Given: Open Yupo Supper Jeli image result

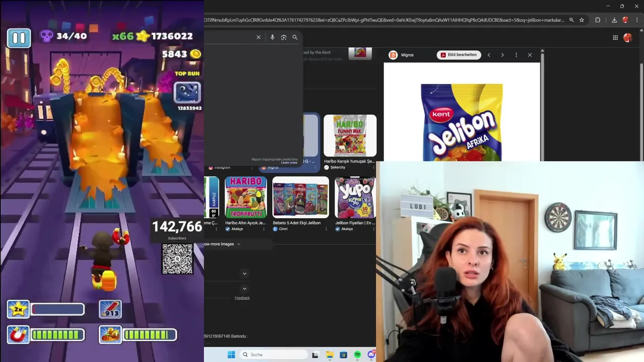Looking at the screenshot, I should 355,197.
